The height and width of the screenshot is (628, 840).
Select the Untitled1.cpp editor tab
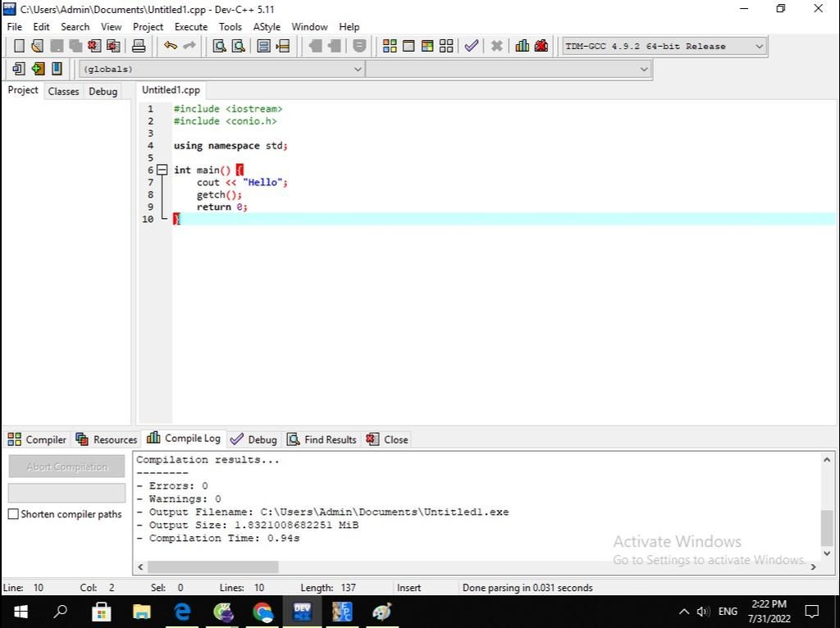click(171, 90)
